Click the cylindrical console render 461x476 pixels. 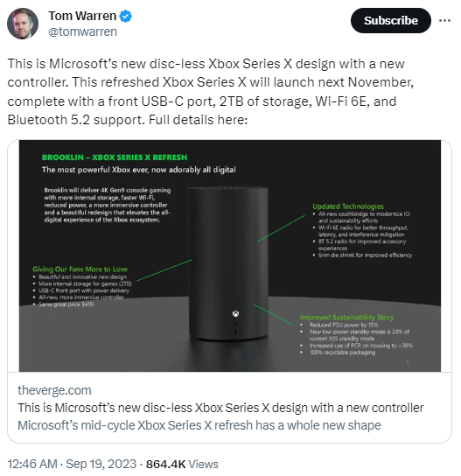pos(228,262)
